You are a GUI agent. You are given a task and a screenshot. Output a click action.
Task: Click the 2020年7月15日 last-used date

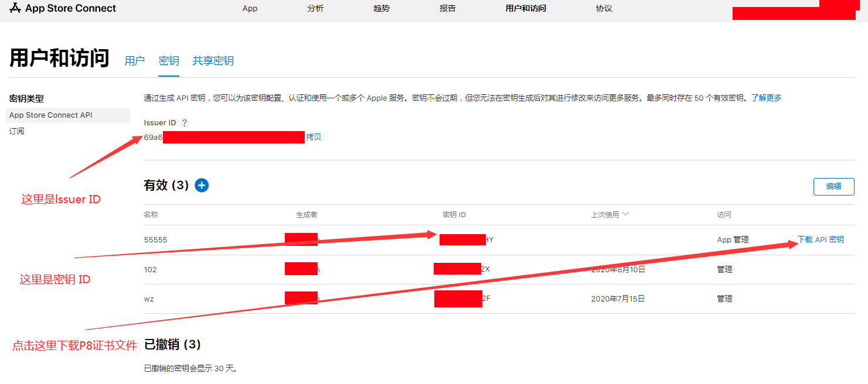pos(618,299)
